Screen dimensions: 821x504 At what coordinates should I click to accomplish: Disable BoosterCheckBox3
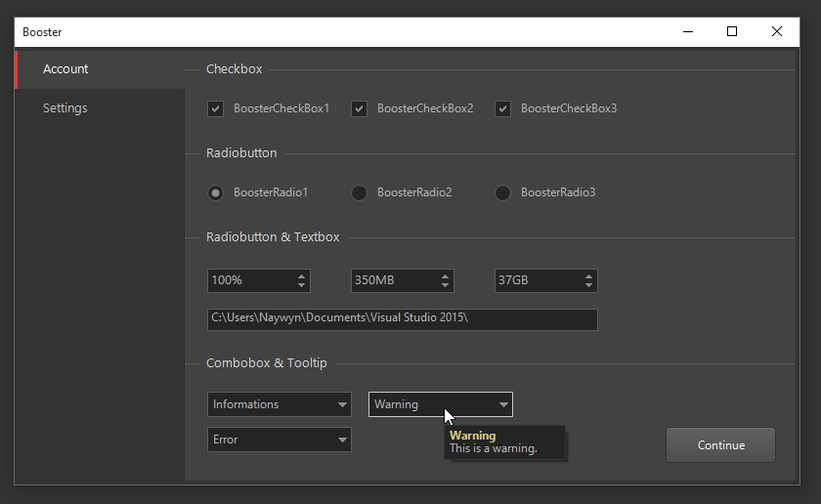click(502, 108)
